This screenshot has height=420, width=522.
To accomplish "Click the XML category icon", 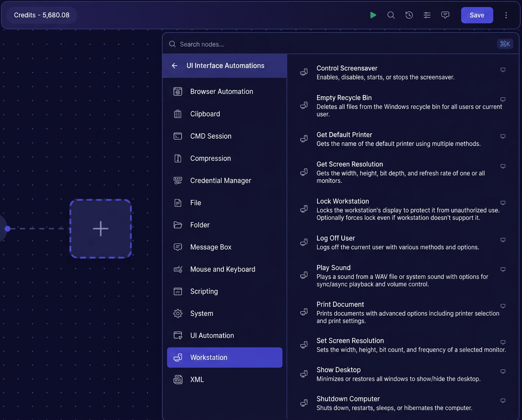I will (178, 380).
